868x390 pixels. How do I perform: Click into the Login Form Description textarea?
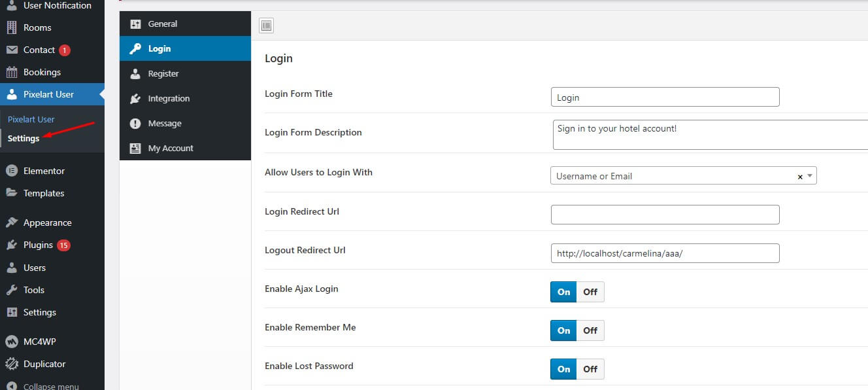[709, 135]
